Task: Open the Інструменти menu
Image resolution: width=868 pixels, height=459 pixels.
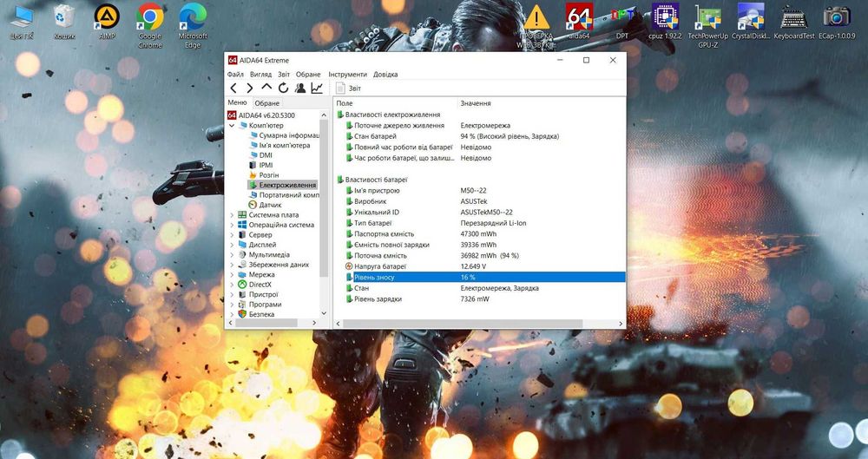Action: [348, 75]
